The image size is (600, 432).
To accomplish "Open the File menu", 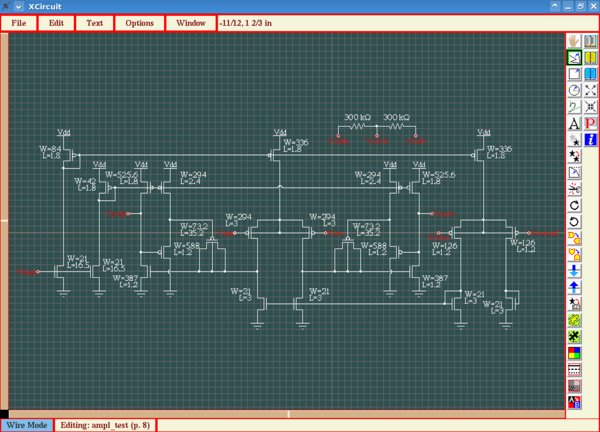I will (x=19, y=22).
